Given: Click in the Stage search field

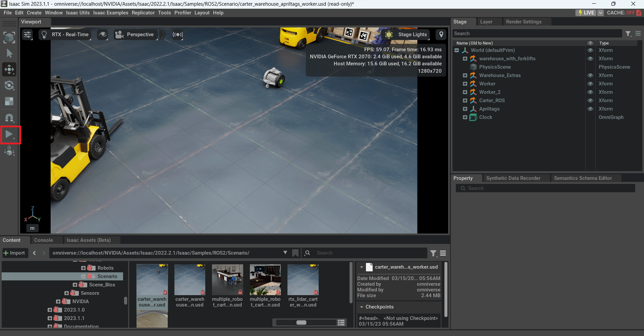Looking at the screenshot, I should pos(537,33).
